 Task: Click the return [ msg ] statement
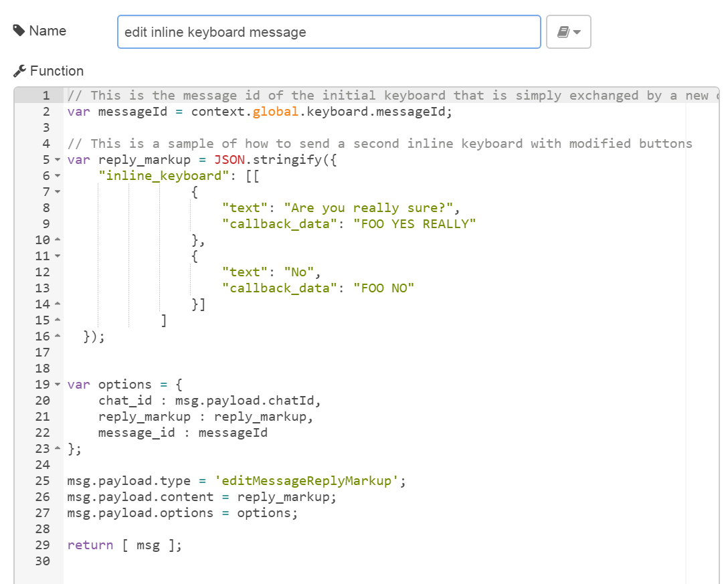point(124,545)
